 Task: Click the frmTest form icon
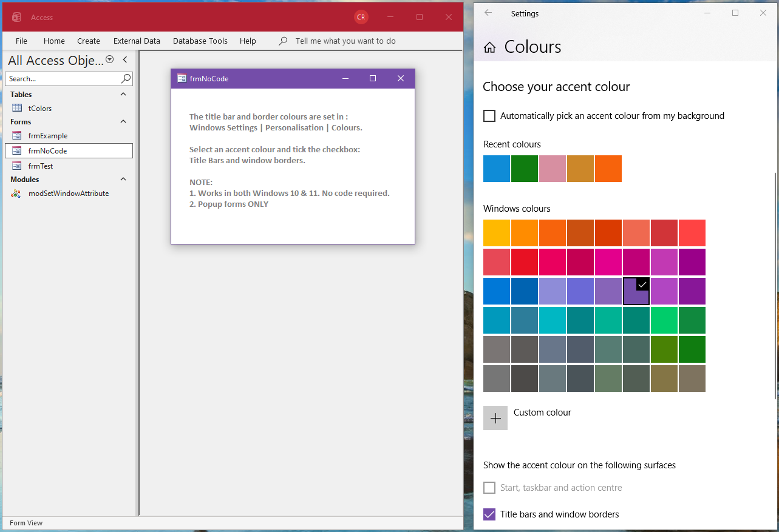coord(17,166)
